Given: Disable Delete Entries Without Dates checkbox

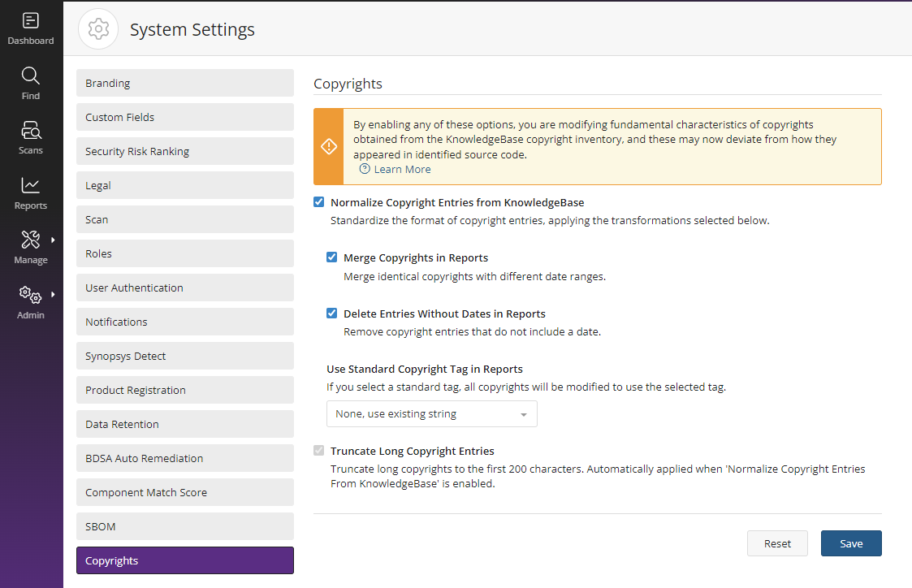Looking at the screenshot, I should pyautogui.click(x=332, y=313).
